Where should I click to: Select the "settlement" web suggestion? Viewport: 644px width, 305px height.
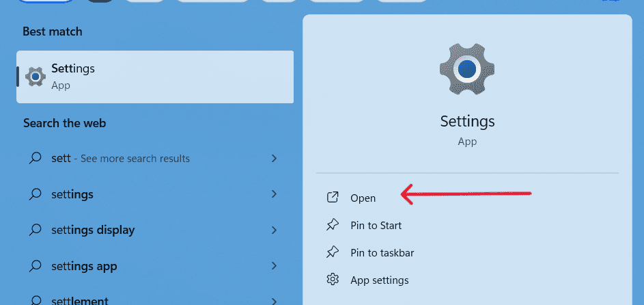80,300
